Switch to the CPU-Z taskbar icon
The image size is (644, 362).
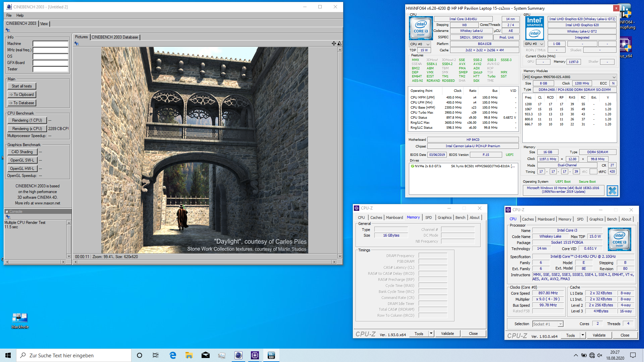point(255,355)
